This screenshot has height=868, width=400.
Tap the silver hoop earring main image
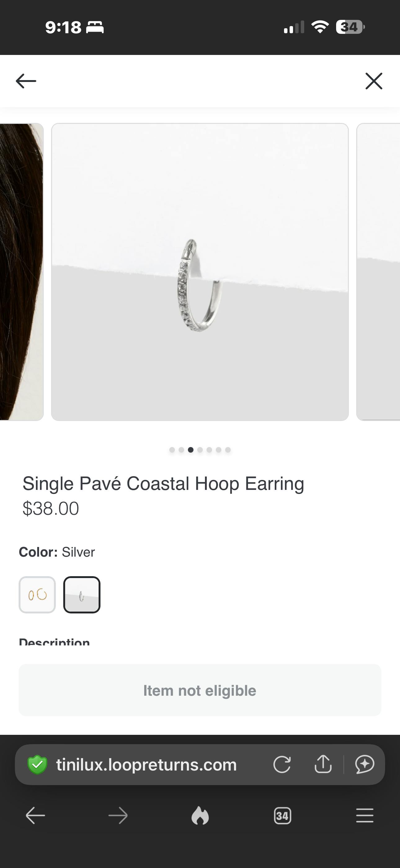[200, 272]
